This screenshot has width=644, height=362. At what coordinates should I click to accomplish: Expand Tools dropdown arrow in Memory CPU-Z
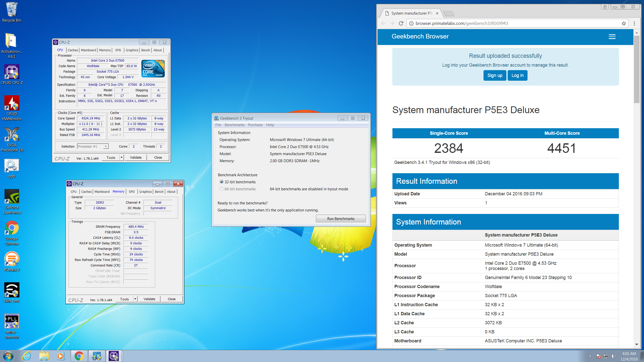[135, 299]
